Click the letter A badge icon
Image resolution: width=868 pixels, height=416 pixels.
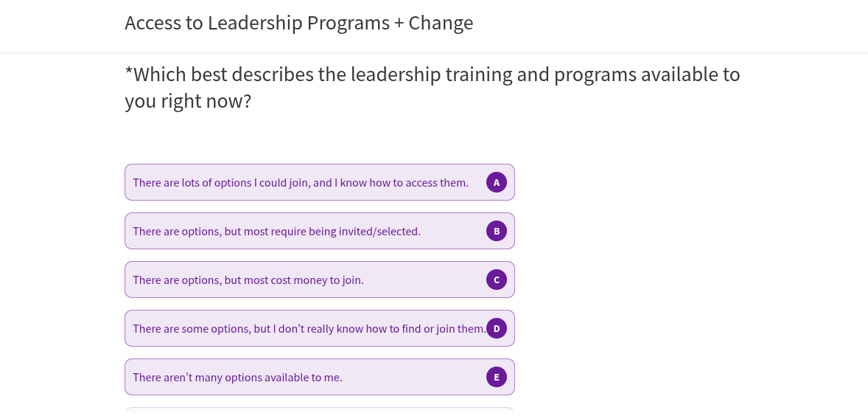(x=497, y=182)
